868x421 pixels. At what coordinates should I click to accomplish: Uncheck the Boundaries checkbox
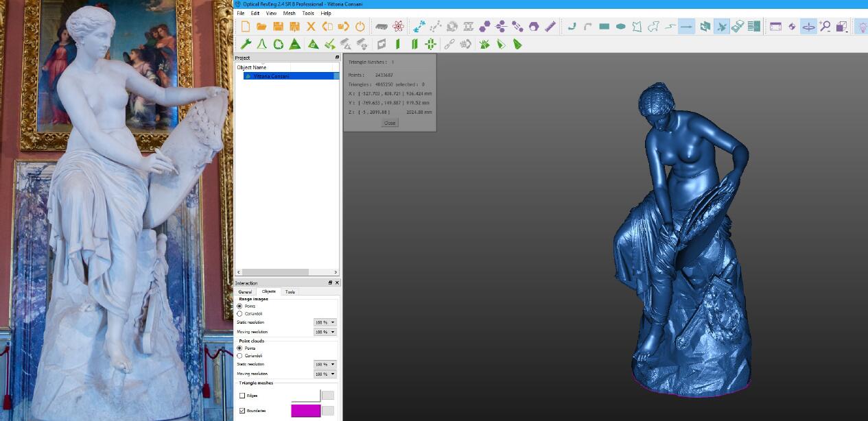click(x=242, y=411)
